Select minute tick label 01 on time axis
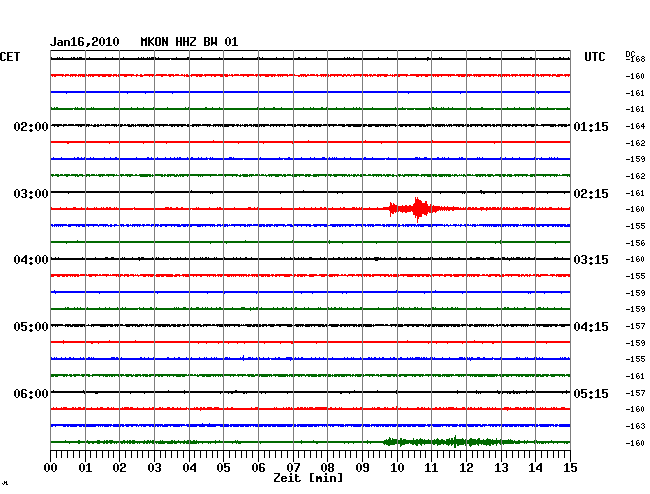The width and height of the screenshot is (650, 494). tap(85, 467)
